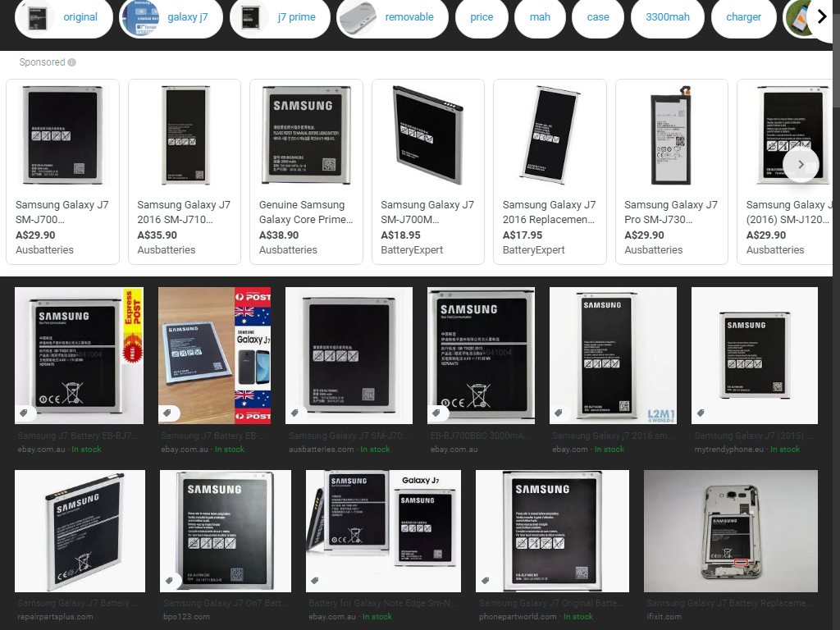Open Samsung Galaxy J (2016) SM-J120 ad

[x=785, y=172]
